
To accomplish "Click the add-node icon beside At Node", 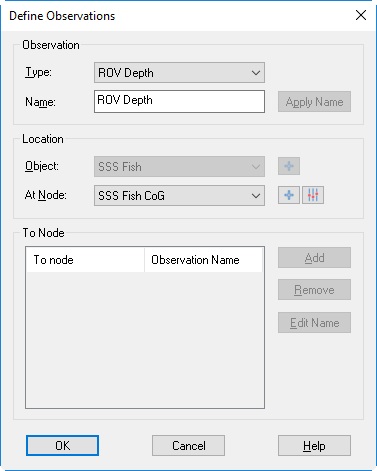I will 289,195.
